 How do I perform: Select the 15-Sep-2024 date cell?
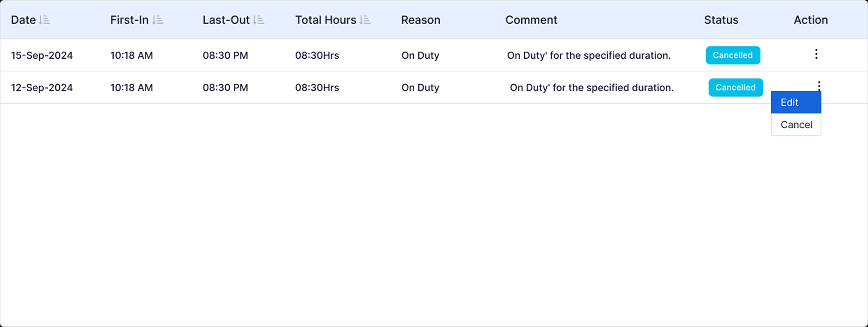[x=42, y=56]
